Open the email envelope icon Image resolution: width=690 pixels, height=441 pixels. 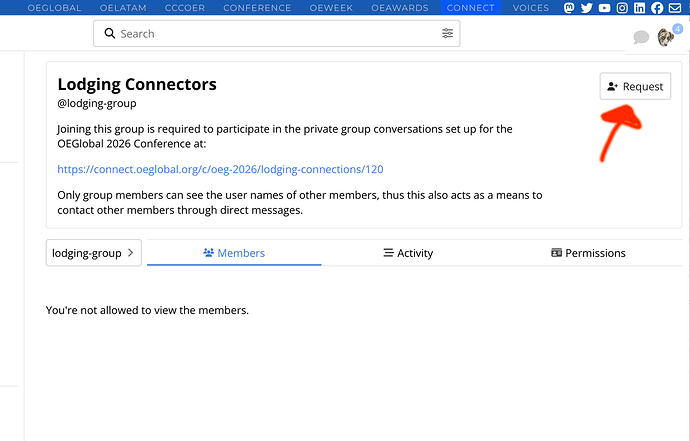click(x=675, y=7)
